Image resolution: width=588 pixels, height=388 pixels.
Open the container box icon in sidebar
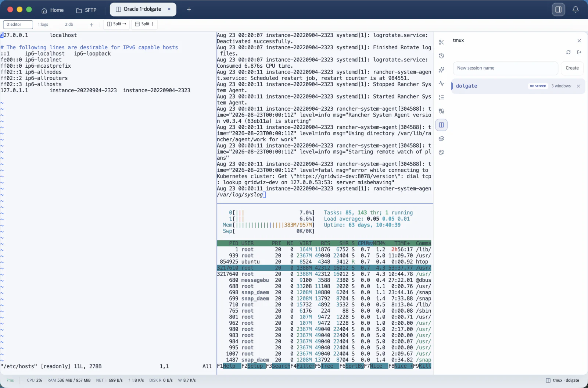441,139
